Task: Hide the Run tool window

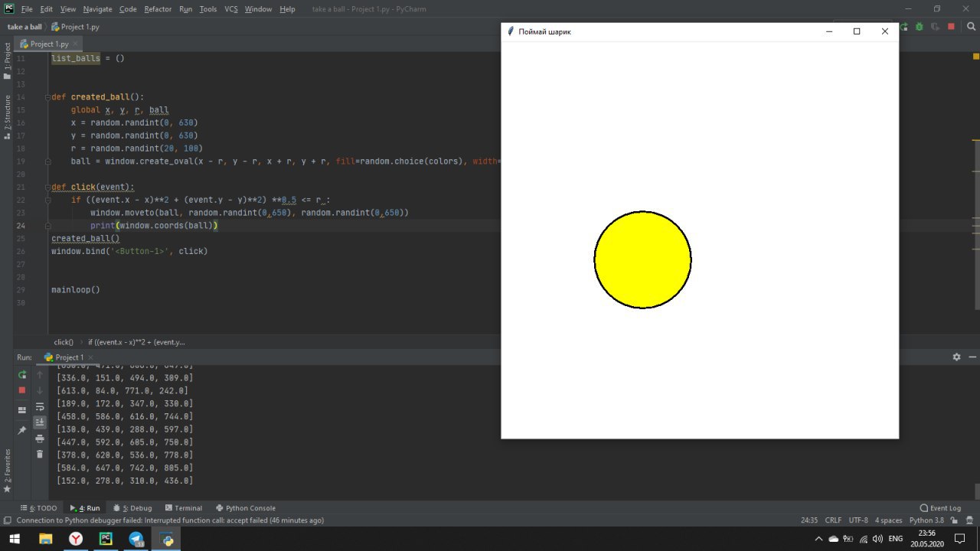Action: point(972,357)
